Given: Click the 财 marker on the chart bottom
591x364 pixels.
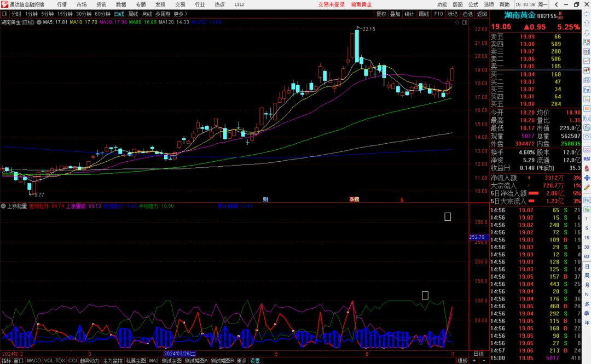Looking at the screenshot, I should pos(266,199).
